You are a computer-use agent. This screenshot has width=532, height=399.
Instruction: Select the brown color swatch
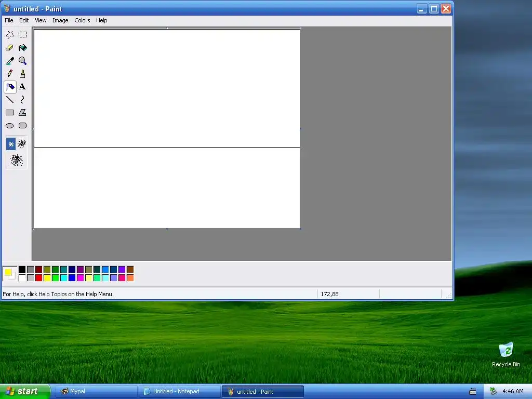[x=130, y=270]
